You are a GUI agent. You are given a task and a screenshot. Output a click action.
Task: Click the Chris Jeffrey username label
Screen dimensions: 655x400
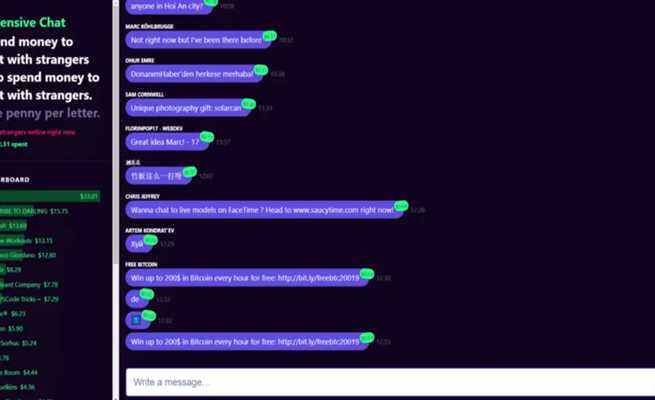tap(142, 196)
